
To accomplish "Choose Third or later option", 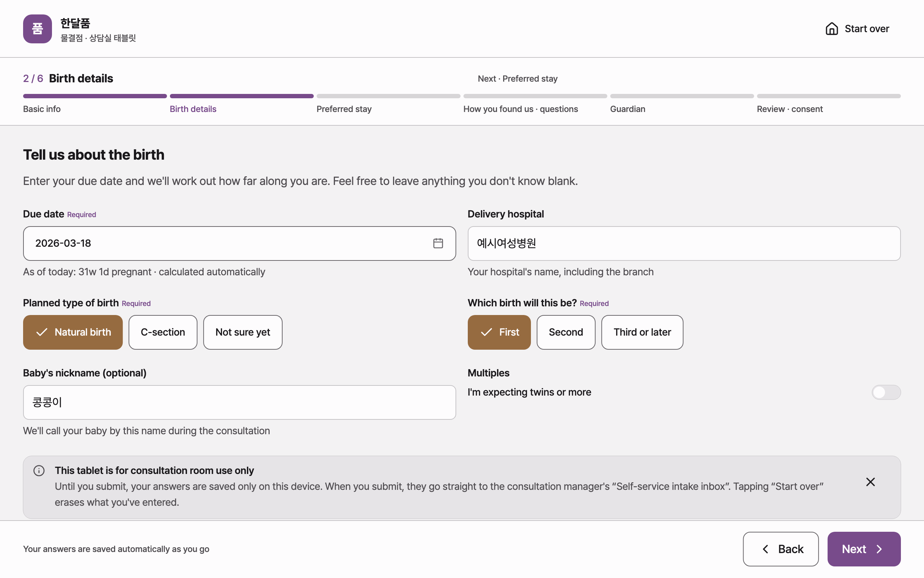I will 642,332.
